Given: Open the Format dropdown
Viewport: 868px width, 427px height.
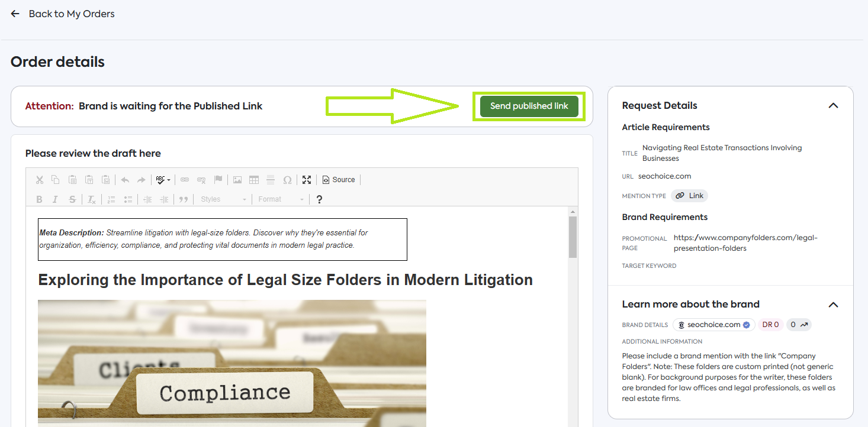Looking at the screenshot, I should 281,199.
